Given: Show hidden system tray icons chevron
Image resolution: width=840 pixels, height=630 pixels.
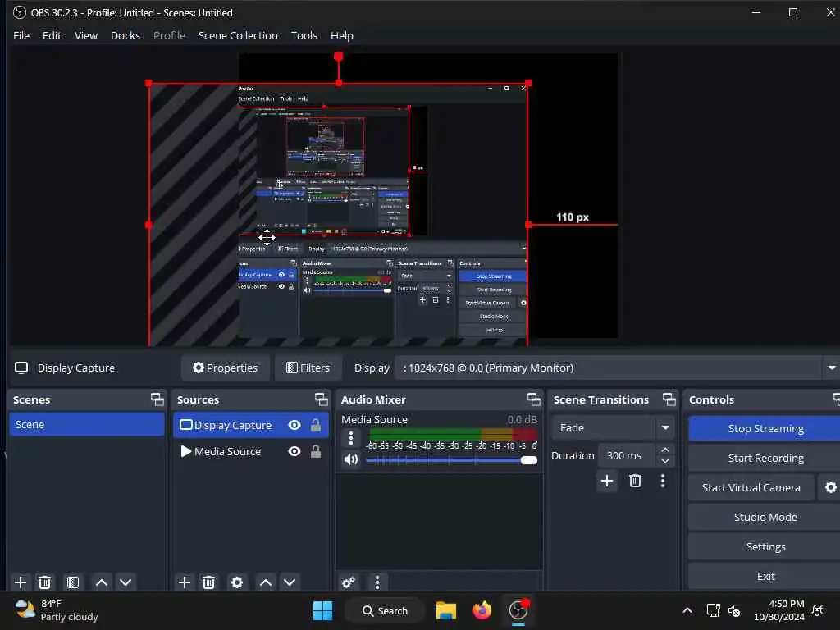Looking at the screenshot, I should point(687,610).
